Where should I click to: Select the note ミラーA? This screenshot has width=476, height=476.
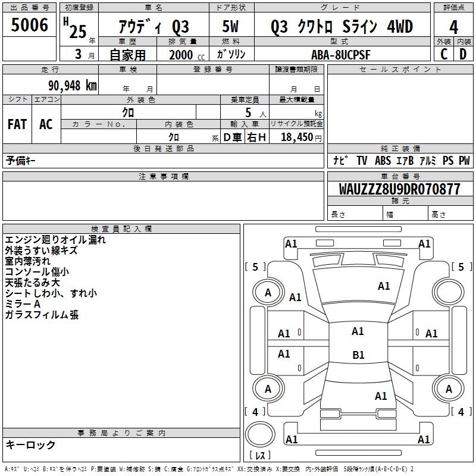23,304
